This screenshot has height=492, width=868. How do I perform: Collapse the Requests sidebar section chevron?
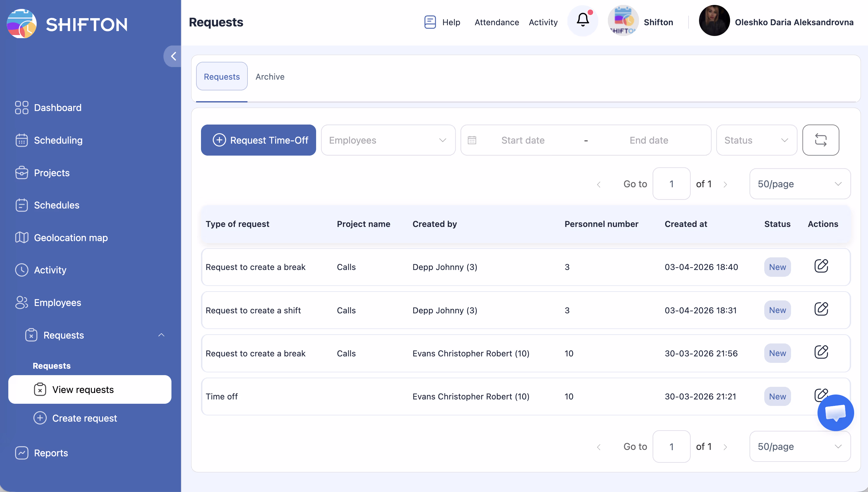[x=161, y=335]
